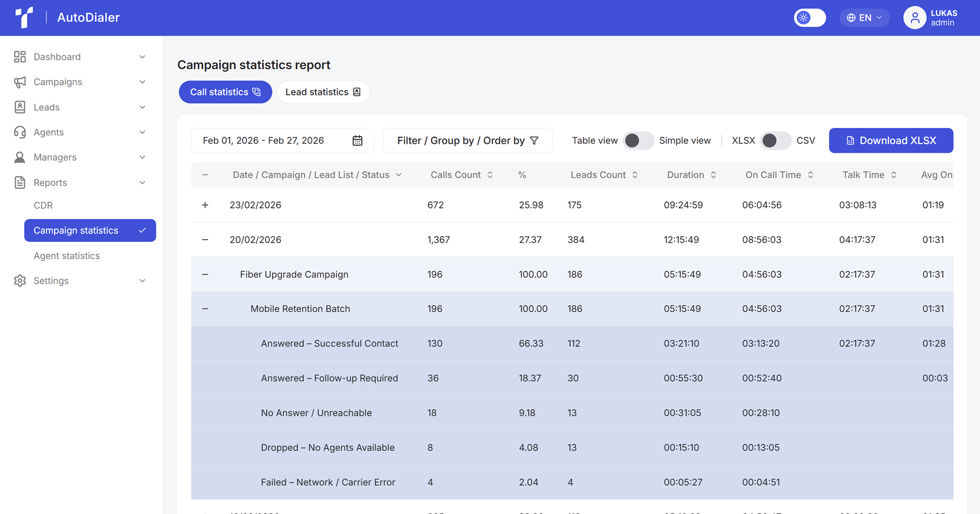Open the EN language dropdown
The height and width of the screenshot is (514, 980).
[864, 18]
